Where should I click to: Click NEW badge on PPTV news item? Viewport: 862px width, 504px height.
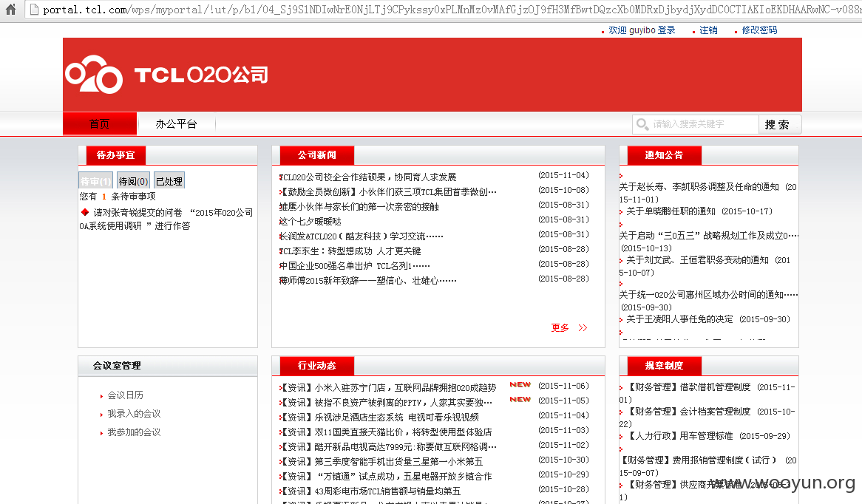[x=520, y=400]
